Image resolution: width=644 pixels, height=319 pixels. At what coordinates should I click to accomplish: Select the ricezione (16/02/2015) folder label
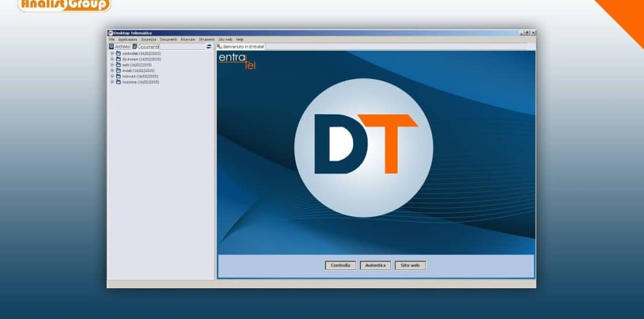[141, 82]
